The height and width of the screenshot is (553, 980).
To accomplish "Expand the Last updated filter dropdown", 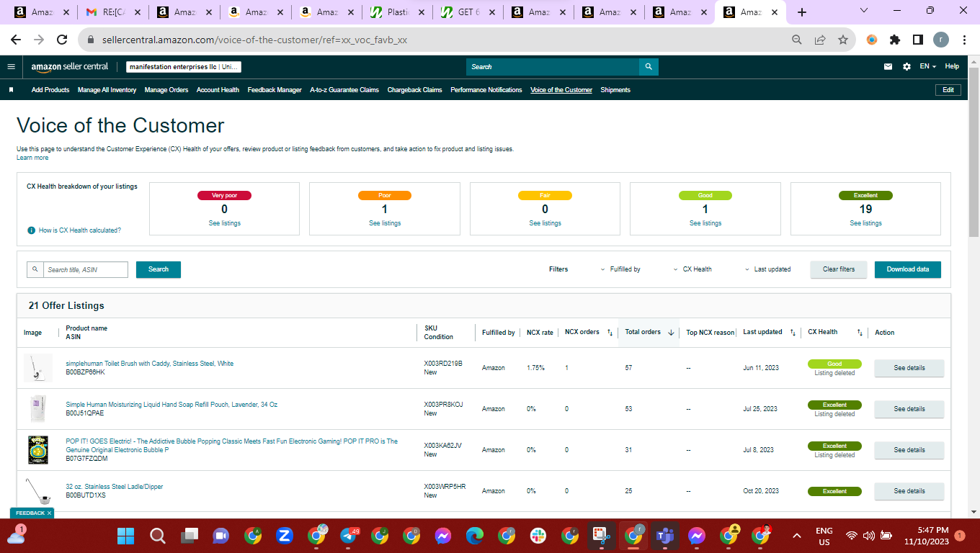I will [x=768, y=269].
